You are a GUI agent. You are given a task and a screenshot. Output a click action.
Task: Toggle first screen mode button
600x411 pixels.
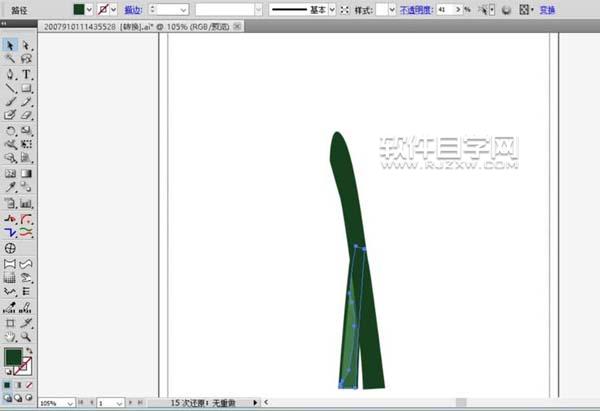click(7, 398)
